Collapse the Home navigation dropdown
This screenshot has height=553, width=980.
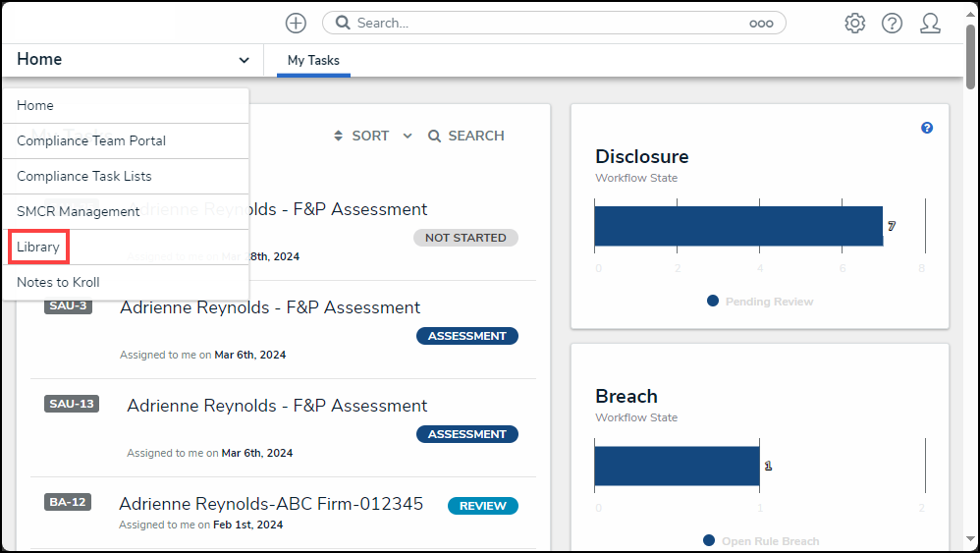[x=244, y=60]
